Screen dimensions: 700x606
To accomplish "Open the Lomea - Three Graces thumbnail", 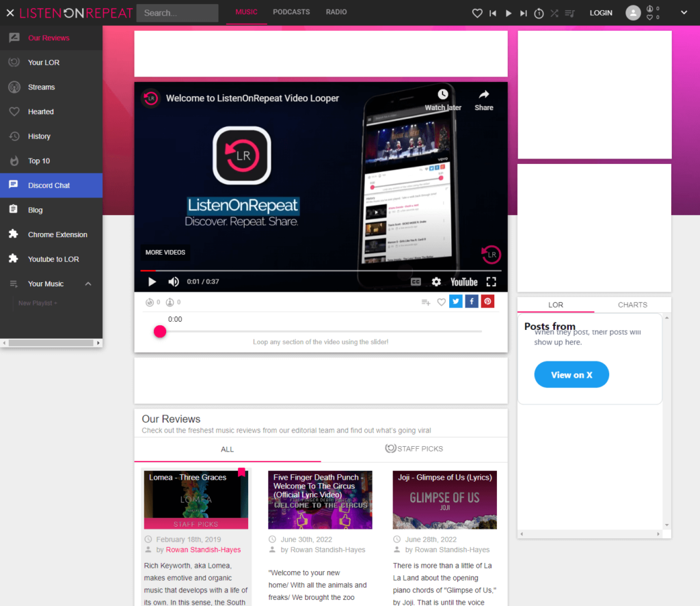I will [x=196, y=500].
